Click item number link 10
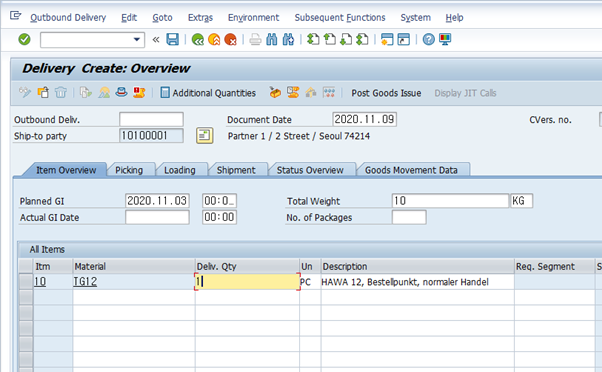 [x=40, y=282]
